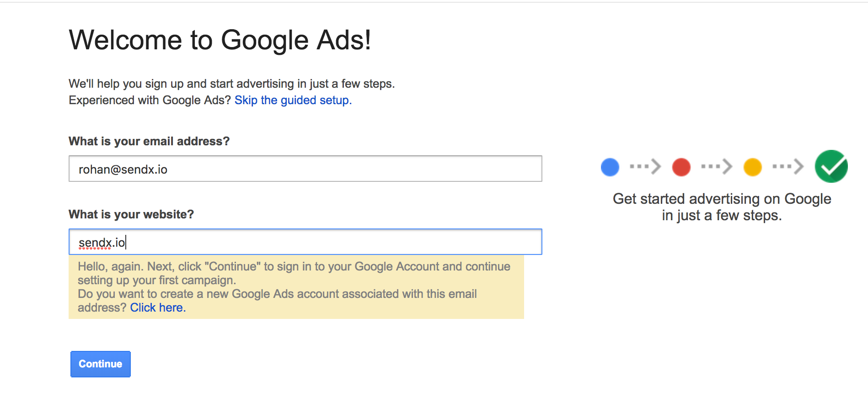Click the "Get started advertising on Google" caption
This screenshot has height=403, width=868.
[722, 199]
